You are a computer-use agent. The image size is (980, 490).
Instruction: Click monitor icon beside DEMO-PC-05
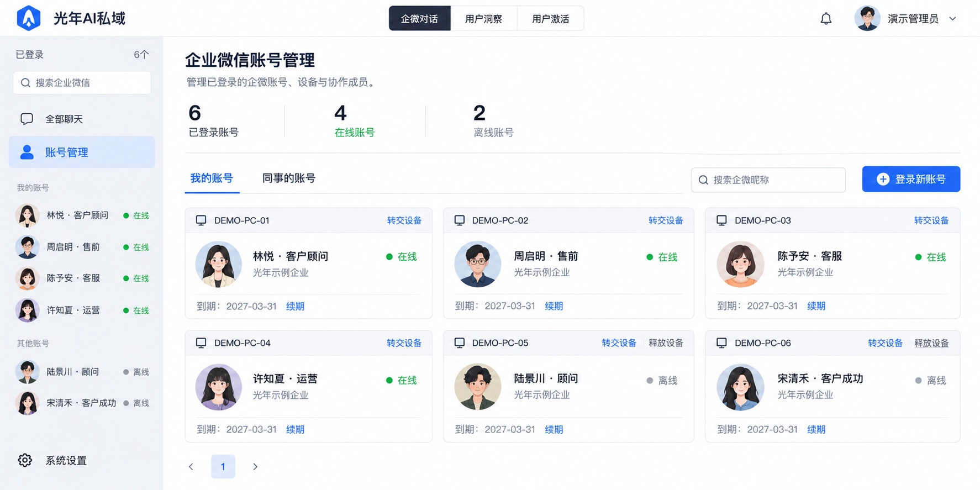459,343
